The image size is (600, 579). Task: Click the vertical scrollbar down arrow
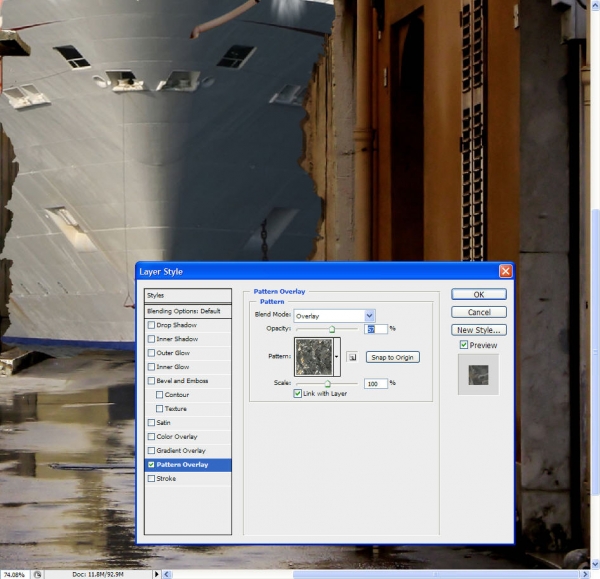pos(595,564)
